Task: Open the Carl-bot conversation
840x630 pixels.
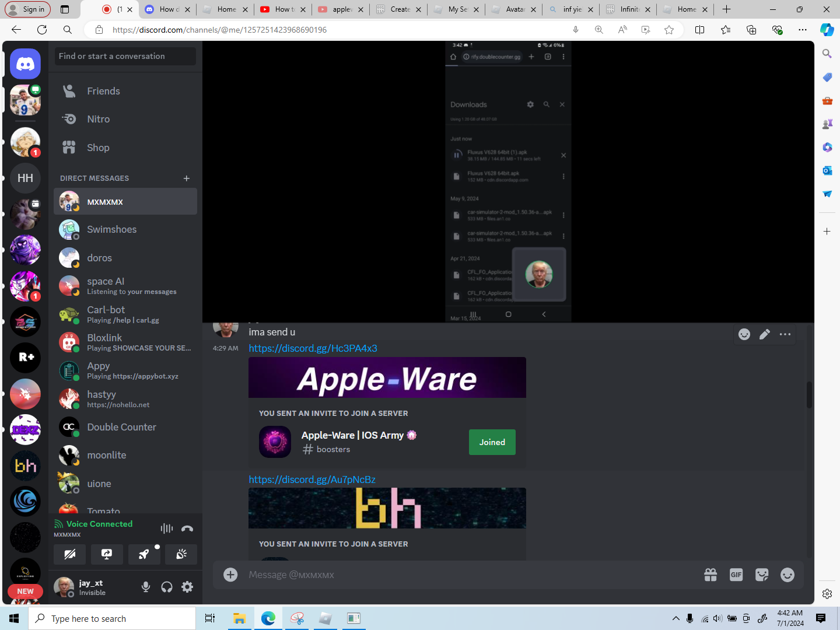Action: click(125, 314)
